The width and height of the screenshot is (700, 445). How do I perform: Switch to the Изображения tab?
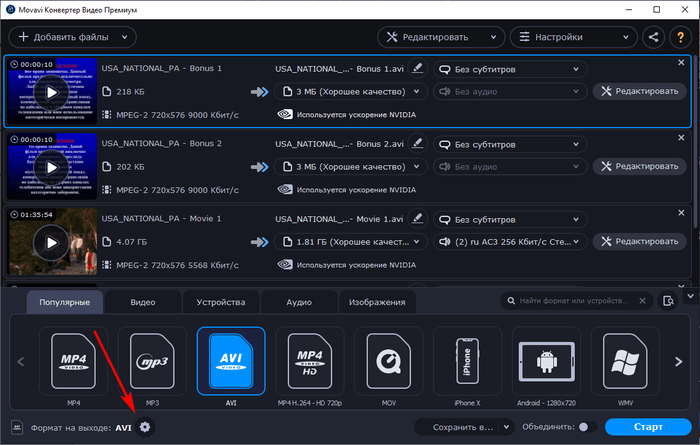tap(377, 302)
